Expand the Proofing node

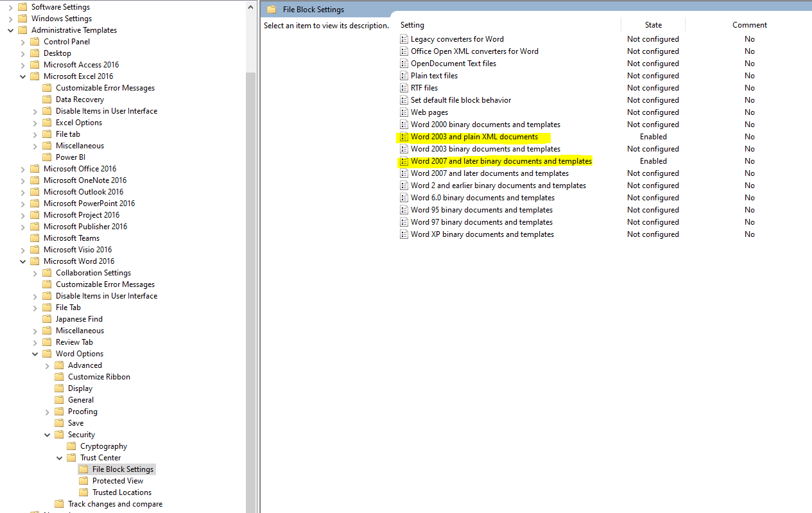pyautogui.click(x=47, y=412)
